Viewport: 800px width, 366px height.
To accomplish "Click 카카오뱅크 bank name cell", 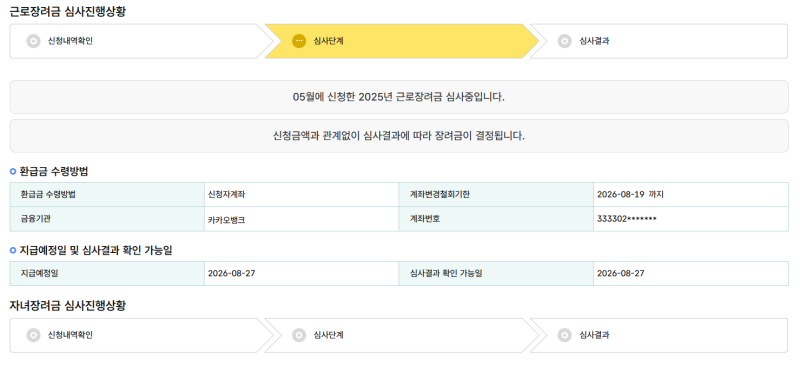I will coord(302,219).
